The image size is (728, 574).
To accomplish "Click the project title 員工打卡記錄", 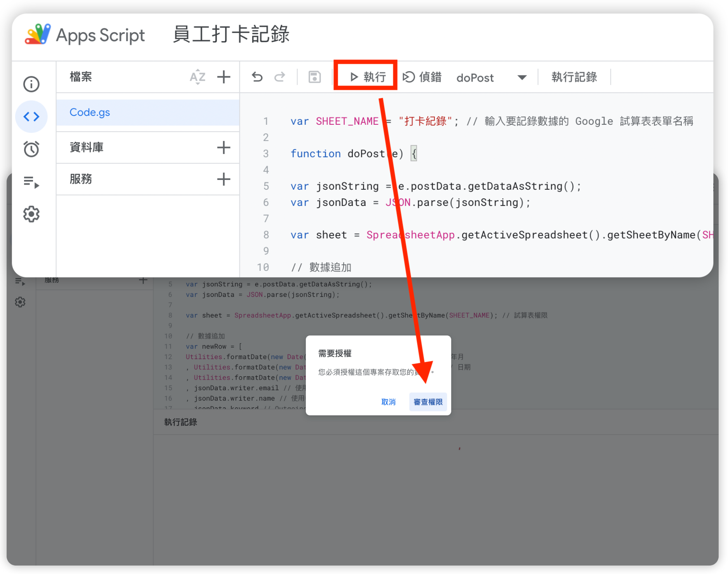I will click(231, 35).
